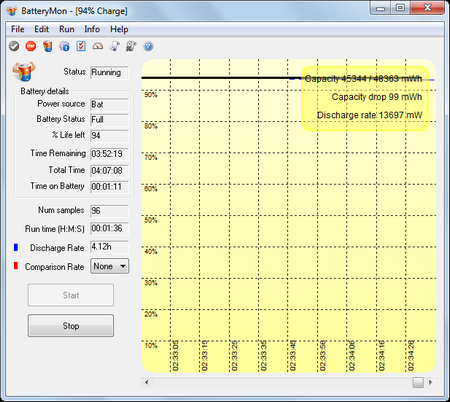450x402 pixels.
Task: Click the Status field showing Running
Action: 109,72
